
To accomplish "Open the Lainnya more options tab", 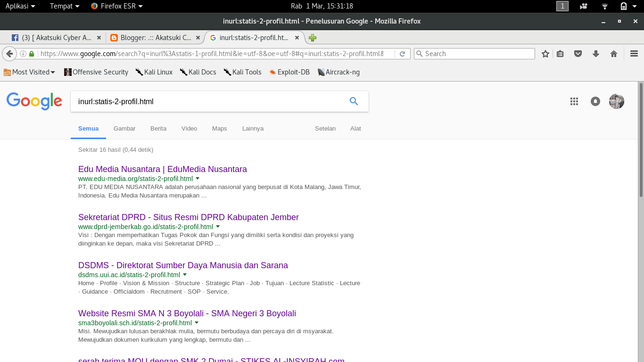I will click(x=253, y=129).
